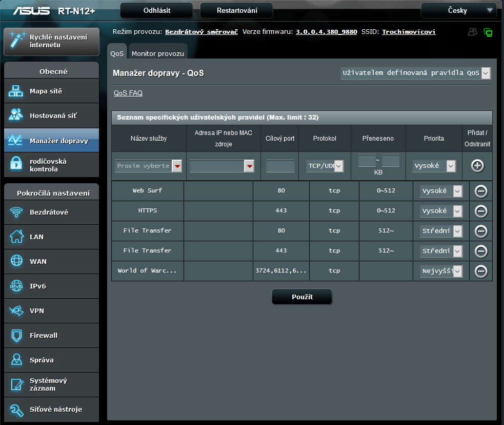Select the QoS tab
The width and height of the screenshot is (504, 425).
coord(117,53)
